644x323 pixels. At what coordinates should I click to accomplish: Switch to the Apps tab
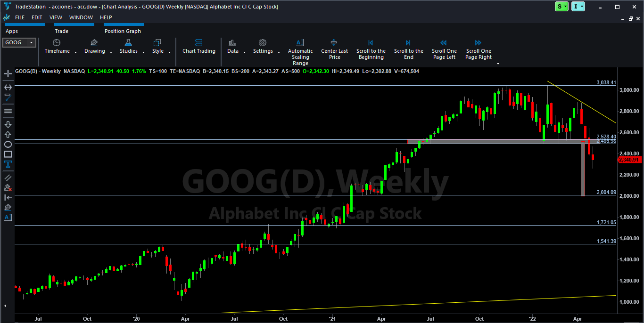click(12, 31)
